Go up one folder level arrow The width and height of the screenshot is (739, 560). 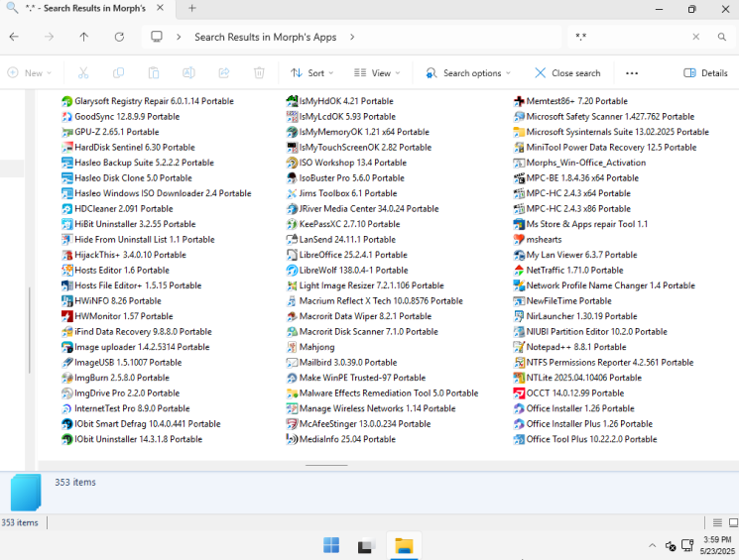coord(84,37)
